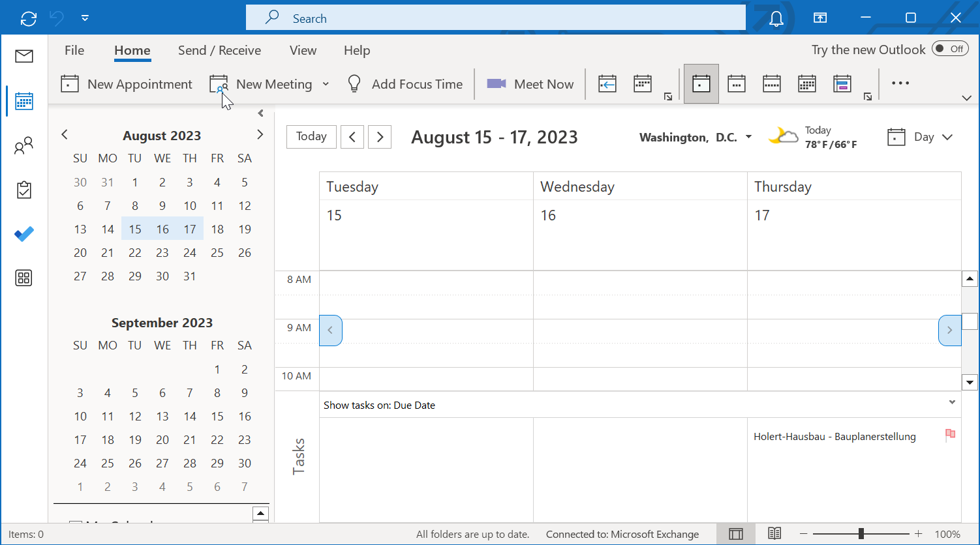This screenshot has height=545, width=980.
Task: Go back to previous days button
Action: click(x=352, y=137)
